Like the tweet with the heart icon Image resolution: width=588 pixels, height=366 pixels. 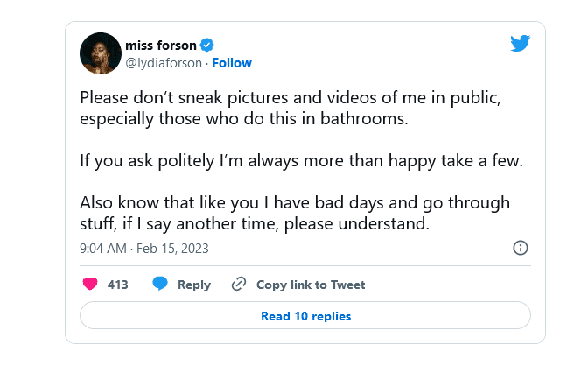89,284
